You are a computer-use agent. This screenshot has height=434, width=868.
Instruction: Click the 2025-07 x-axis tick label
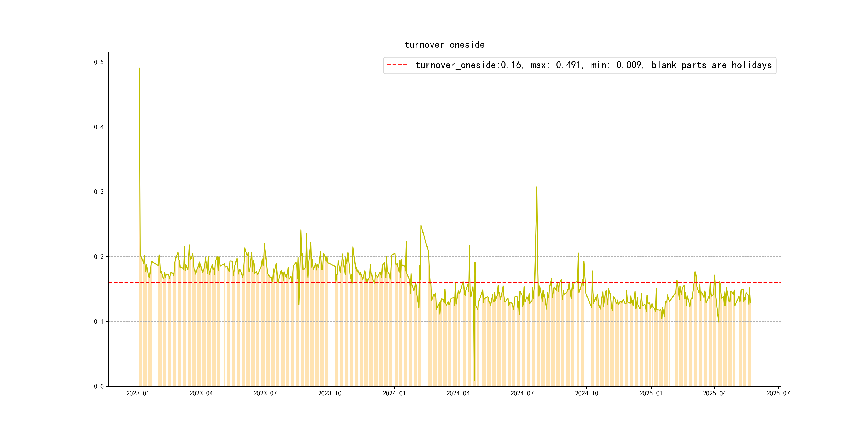(778, 393)
